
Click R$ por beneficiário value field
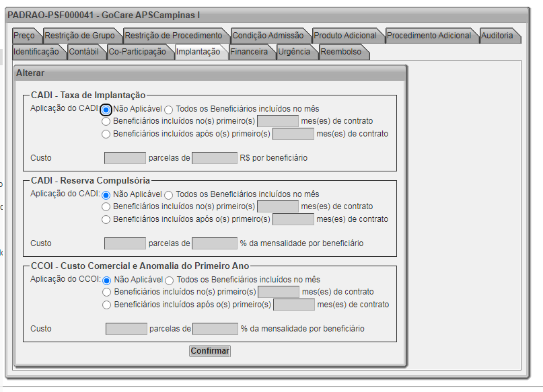[x=215, y=158]
